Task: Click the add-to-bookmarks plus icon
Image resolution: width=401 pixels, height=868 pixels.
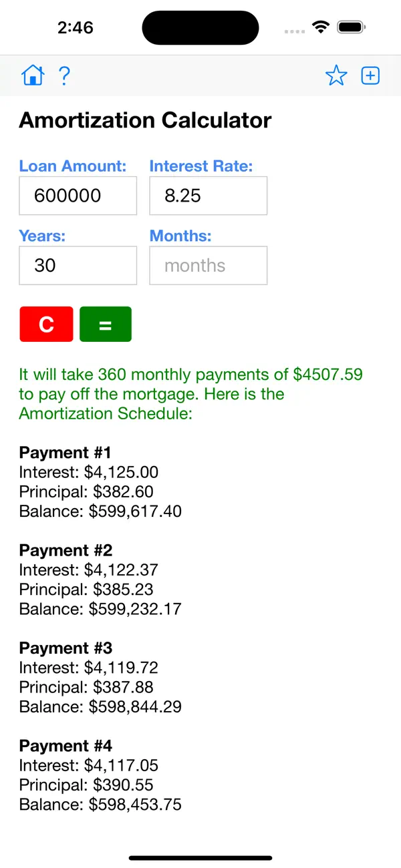Action: coord(370,75)
